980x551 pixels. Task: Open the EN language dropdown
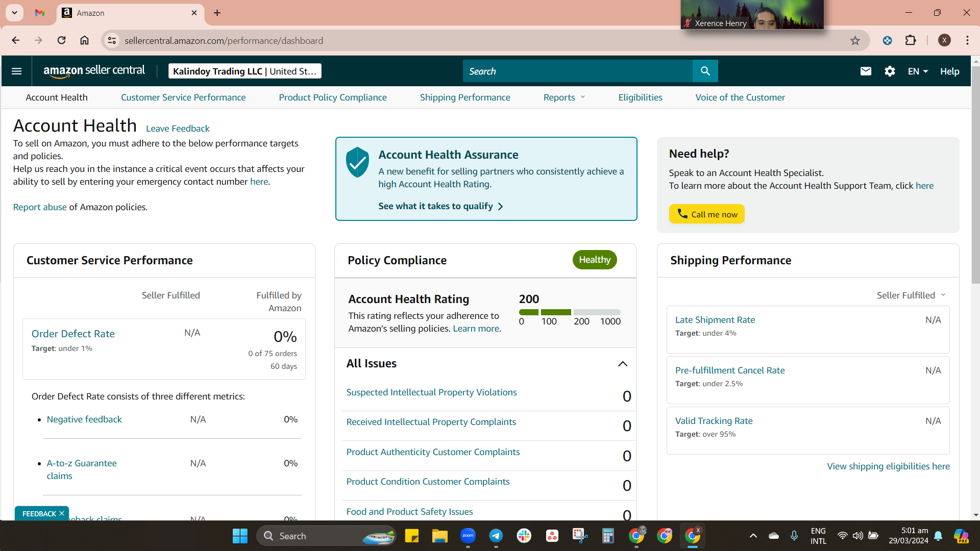point(918,71)
